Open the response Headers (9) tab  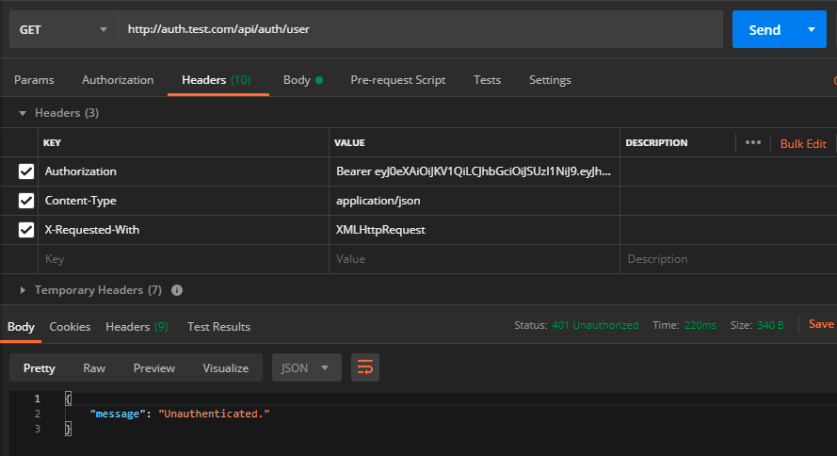click(137, 327)
